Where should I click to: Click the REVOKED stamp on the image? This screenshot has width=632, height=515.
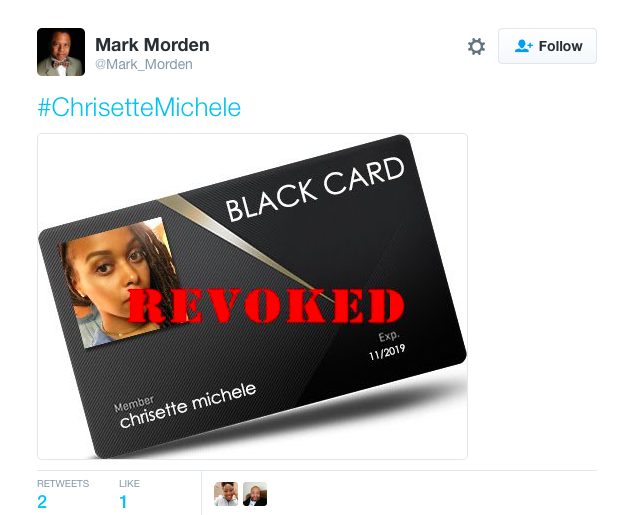pyautogui.click(x=266, y=306)
